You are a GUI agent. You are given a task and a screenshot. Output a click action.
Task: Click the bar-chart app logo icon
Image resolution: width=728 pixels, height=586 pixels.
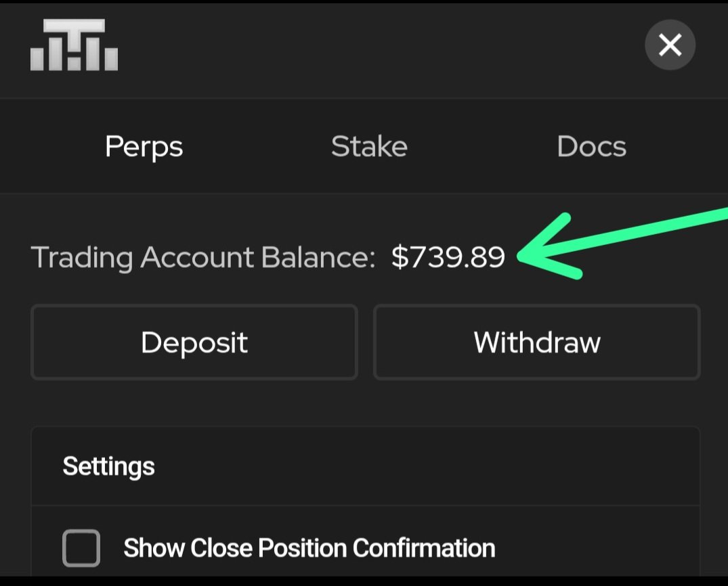pos(74,45)
